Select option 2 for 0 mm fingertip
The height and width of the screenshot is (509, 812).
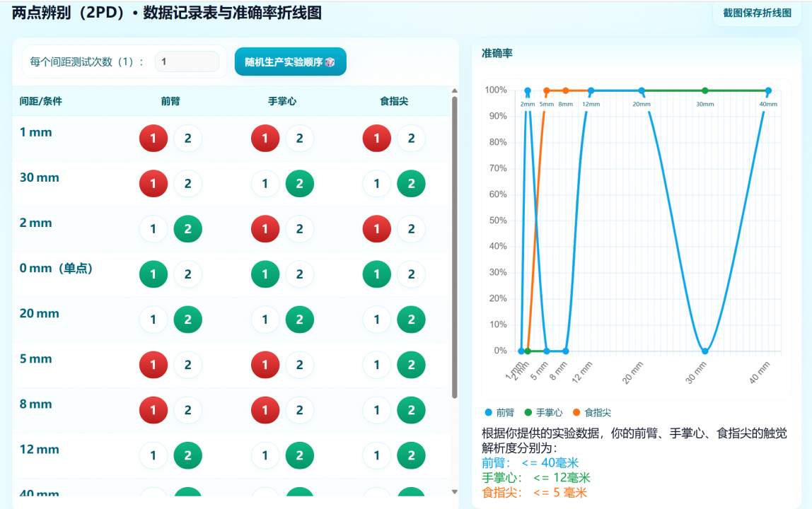(x=411, y=274)
